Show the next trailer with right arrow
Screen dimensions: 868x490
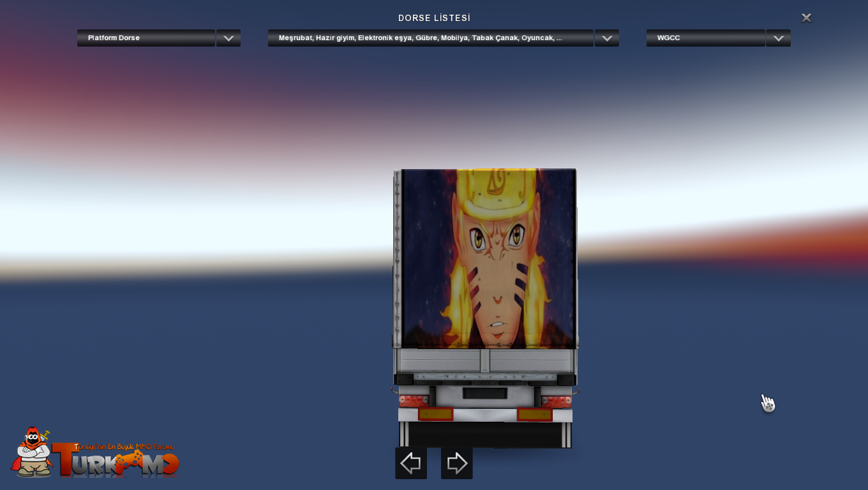[x=457, y=463]
